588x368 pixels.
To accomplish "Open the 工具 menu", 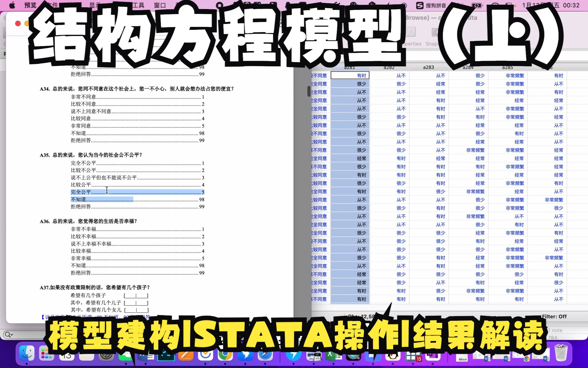I will pyautogui.click(x=138, y=5).
